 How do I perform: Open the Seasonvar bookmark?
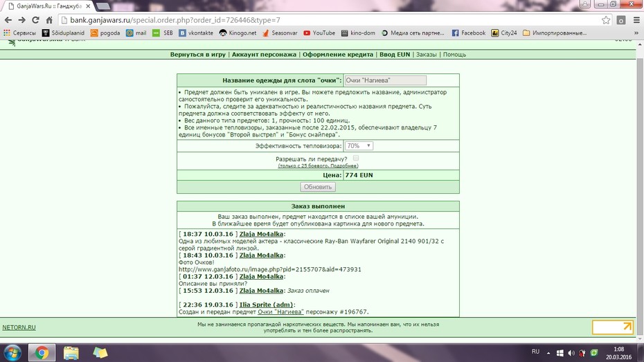(280, 33)
